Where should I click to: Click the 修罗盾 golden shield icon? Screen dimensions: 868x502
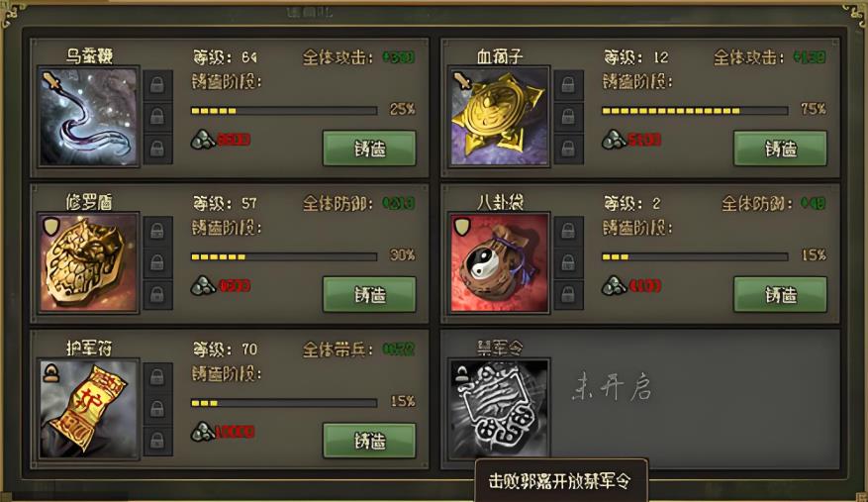pos(88,262)
